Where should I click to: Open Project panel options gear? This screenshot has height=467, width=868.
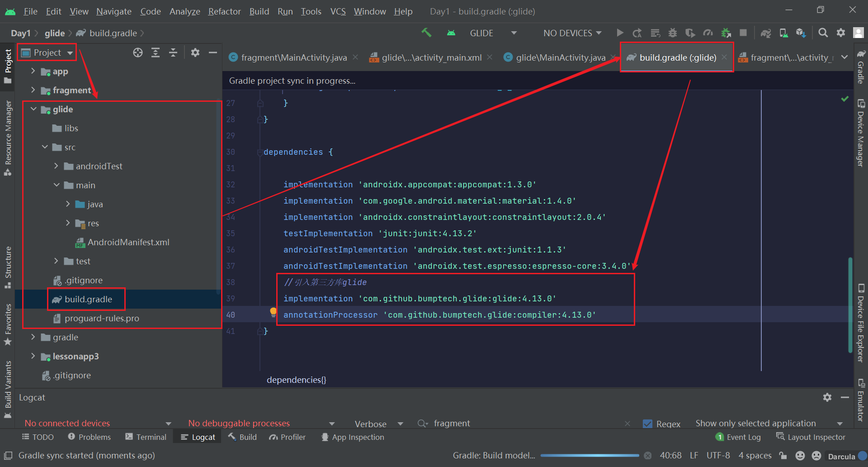click(195, 52)
